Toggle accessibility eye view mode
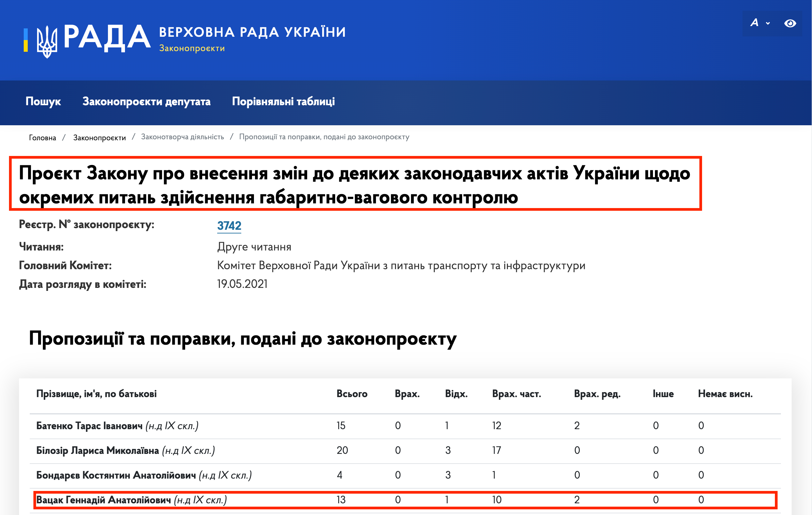 pos(790,23)
